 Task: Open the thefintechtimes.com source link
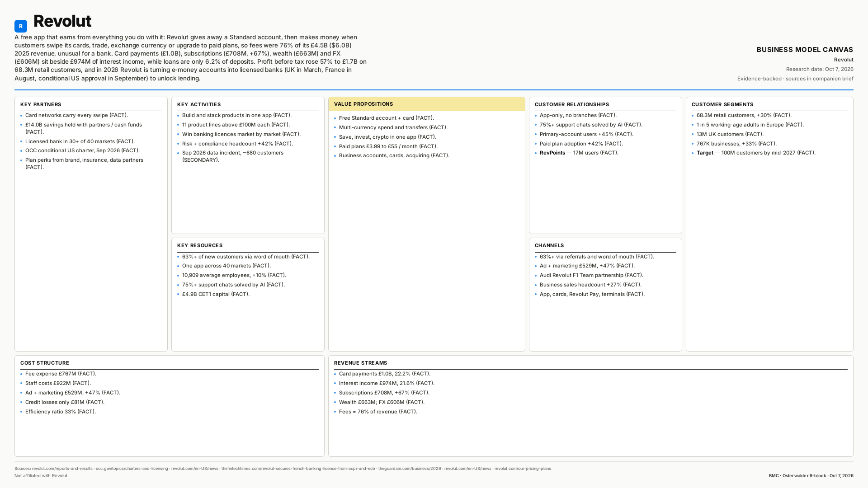coord(298,469)
